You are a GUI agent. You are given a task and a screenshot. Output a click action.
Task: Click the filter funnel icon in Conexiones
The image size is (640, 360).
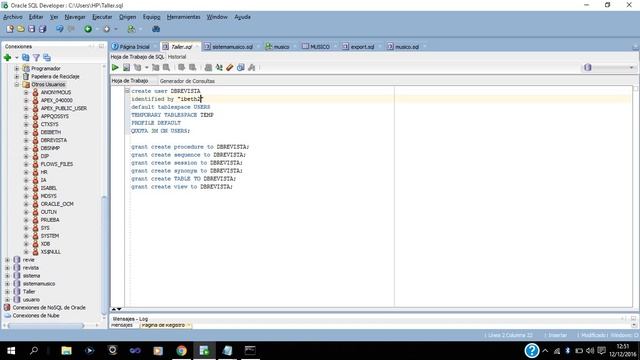[36, 58]
